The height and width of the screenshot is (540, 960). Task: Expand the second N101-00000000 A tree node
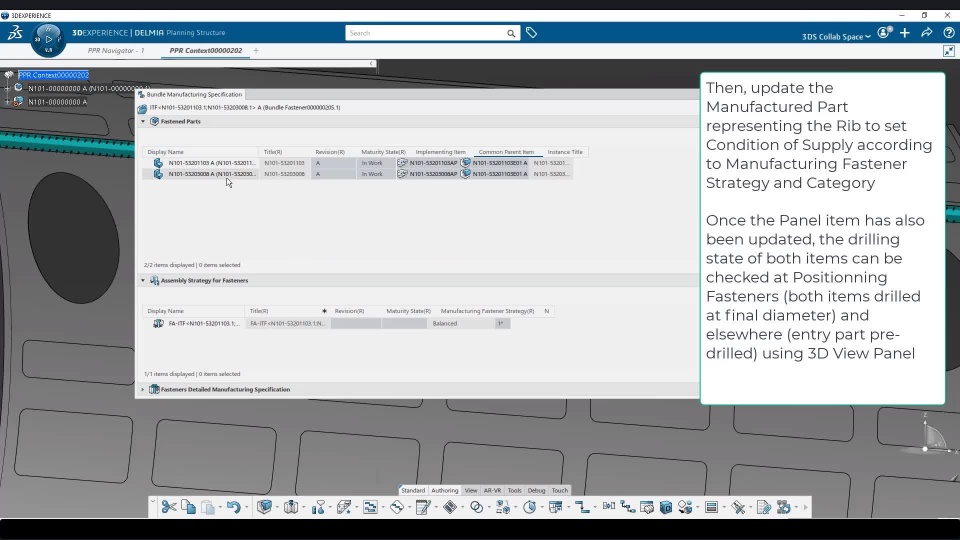(x=7, y=102)
